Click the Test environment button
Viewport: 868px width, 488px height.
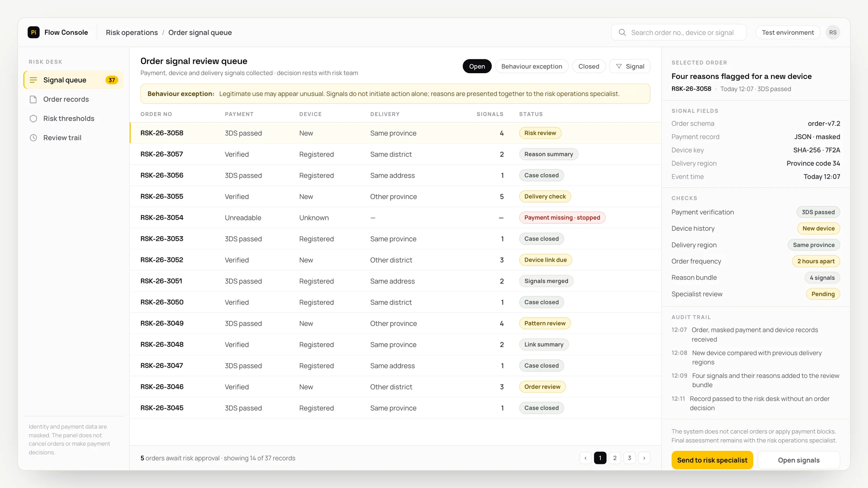(788, 33)
